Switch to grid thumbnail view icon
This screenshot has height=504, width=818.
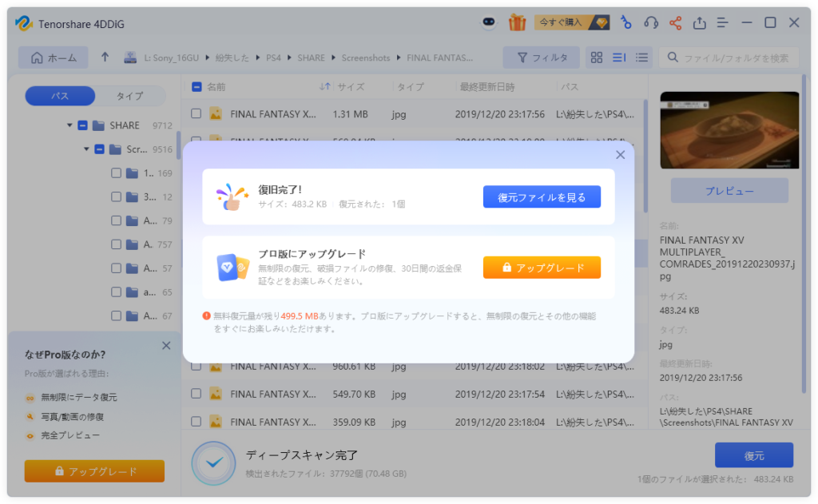coord(597,58)
